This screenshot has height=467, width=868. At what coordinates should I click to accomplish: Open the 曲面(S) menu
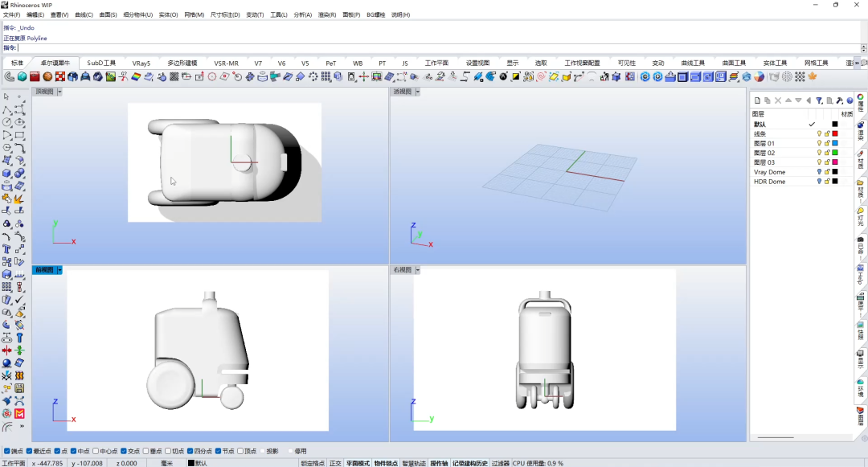click(108, 15)
